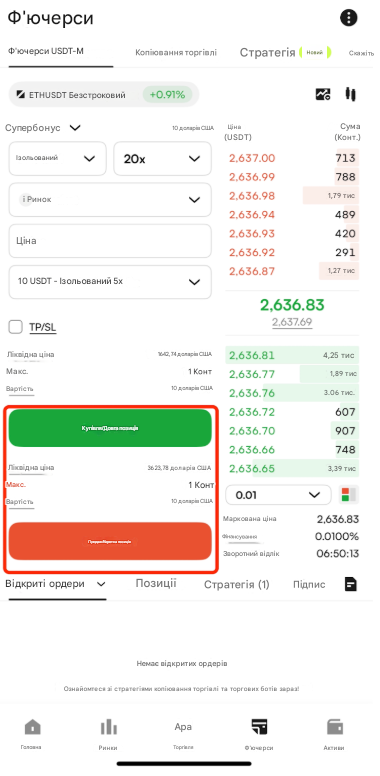This screenshot has height=776, width=380.
Task: Switch to Копіювання торгівлі tab
Action: click(x=176, y=52)
